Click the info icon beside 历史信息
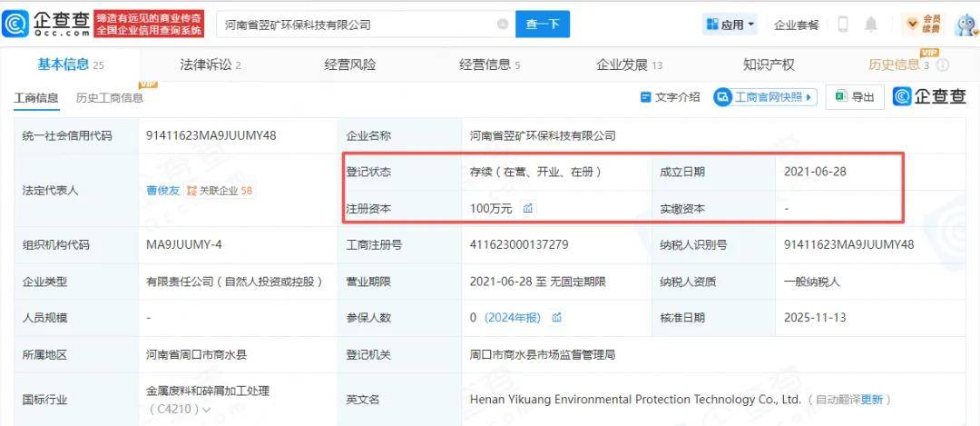980x426 pixels. point(943,65)
